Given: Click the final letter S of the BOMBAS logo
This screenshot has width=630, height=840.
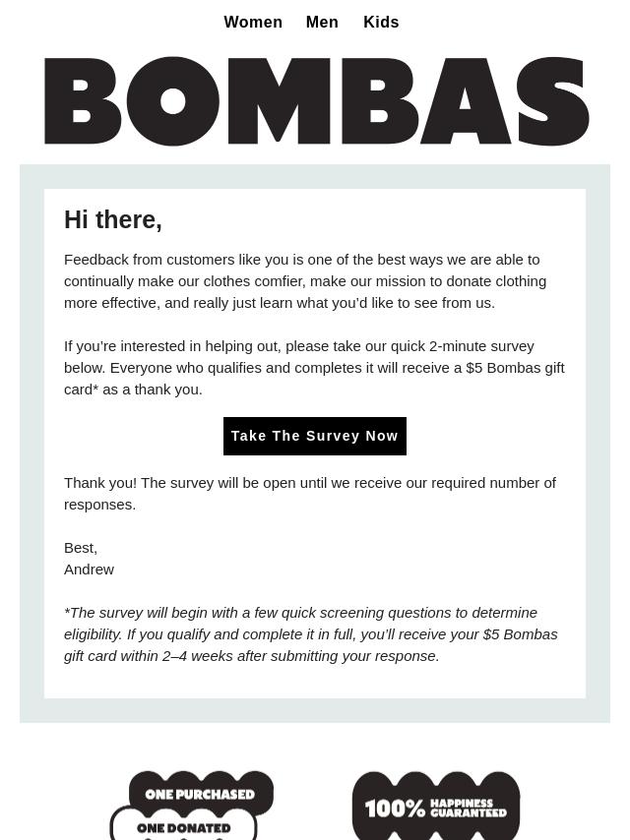Looking at the screenshot, I should tap(554, 101).
